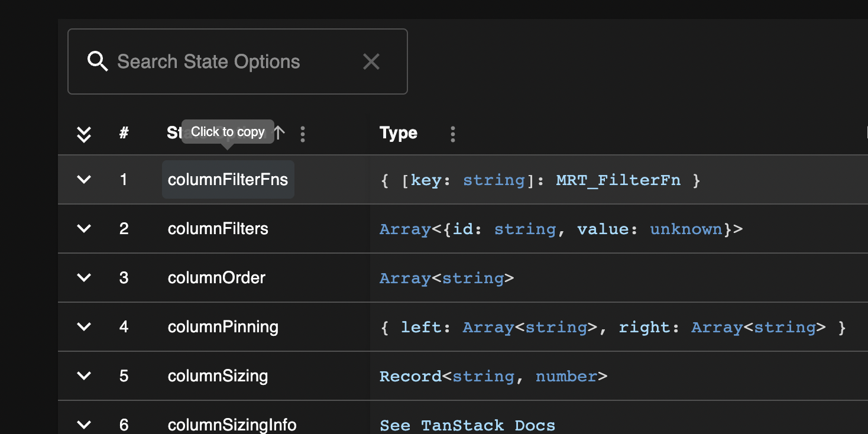Open Type column actions menu
Viewport: 868px width, 434px height.
coord(453,134)
